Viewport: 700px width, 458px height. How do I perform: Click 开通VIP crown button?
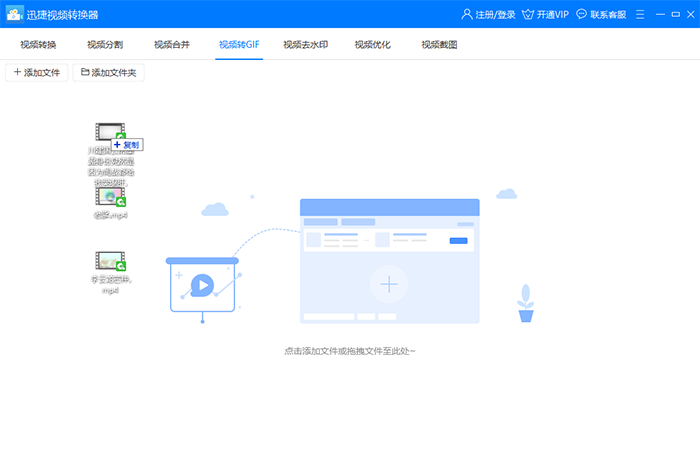545,15
